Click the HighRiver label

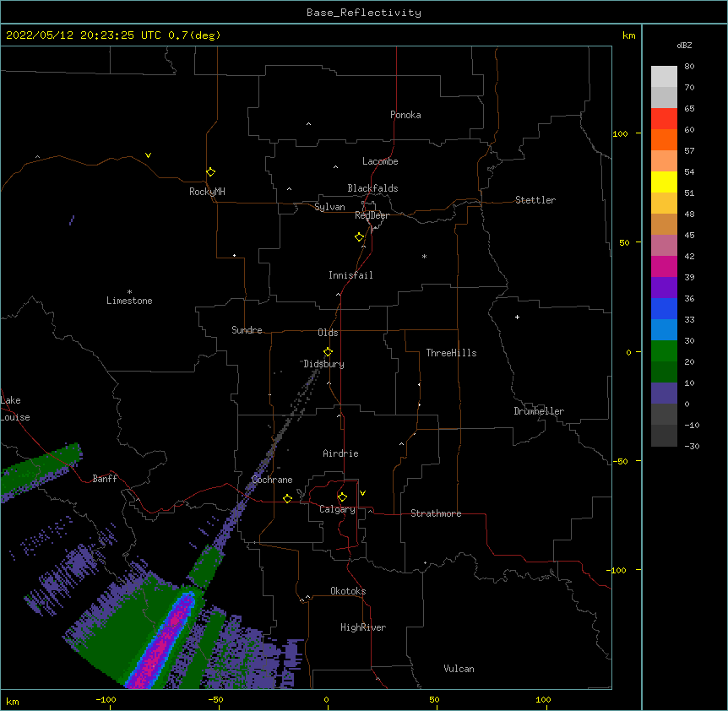[x=363, y=627]
